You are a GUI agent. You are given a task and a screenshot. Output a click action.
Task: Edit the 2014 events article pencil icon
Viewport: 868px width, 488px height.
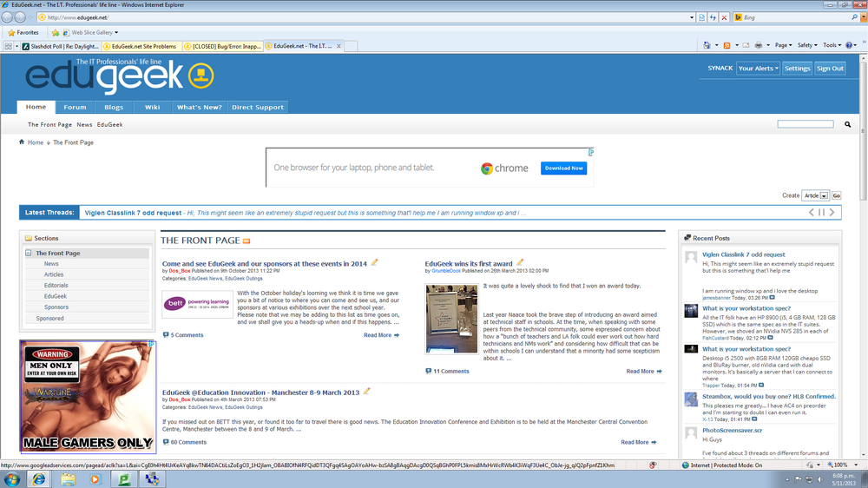[x=374, y=262]
